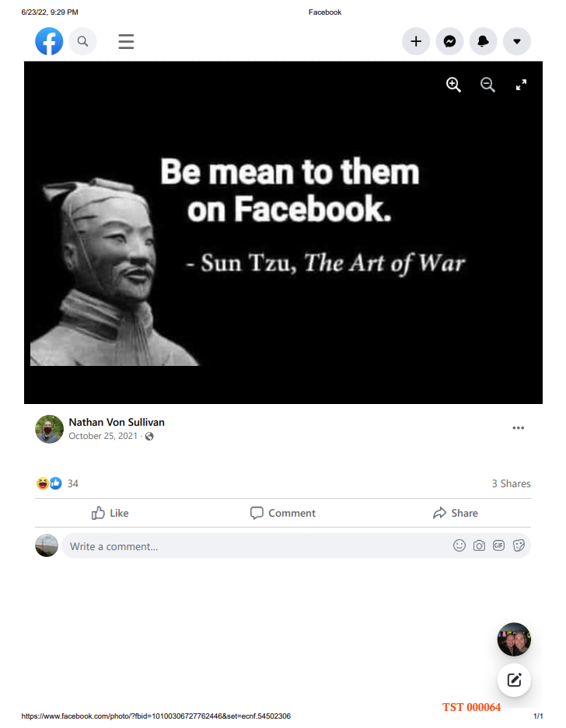
Task: Zoom in on the photo
Action: [453, 85]
